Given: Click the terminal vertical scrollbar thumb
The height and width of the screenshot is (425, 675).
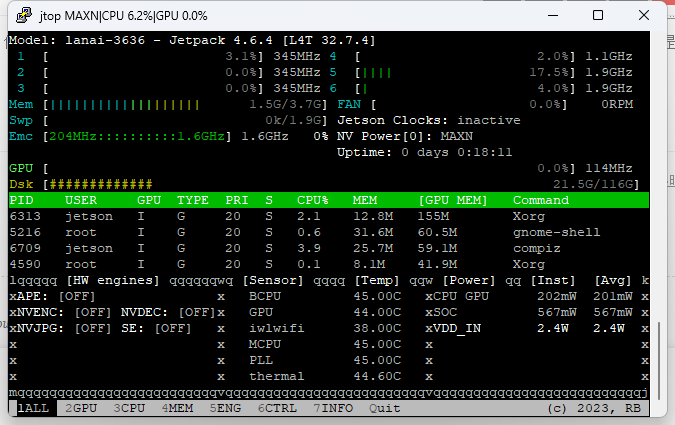Looking at the screenshot, I should (x=657, y=358).
